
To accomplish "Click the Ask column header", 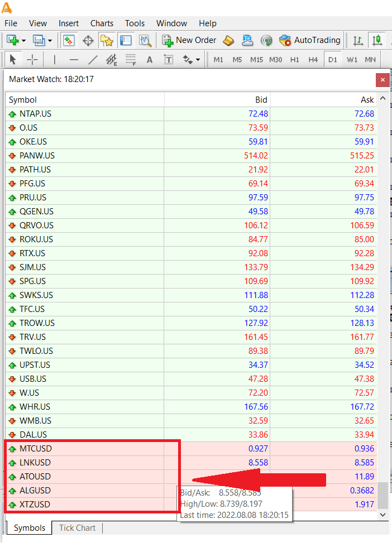I will click(324, 100).
